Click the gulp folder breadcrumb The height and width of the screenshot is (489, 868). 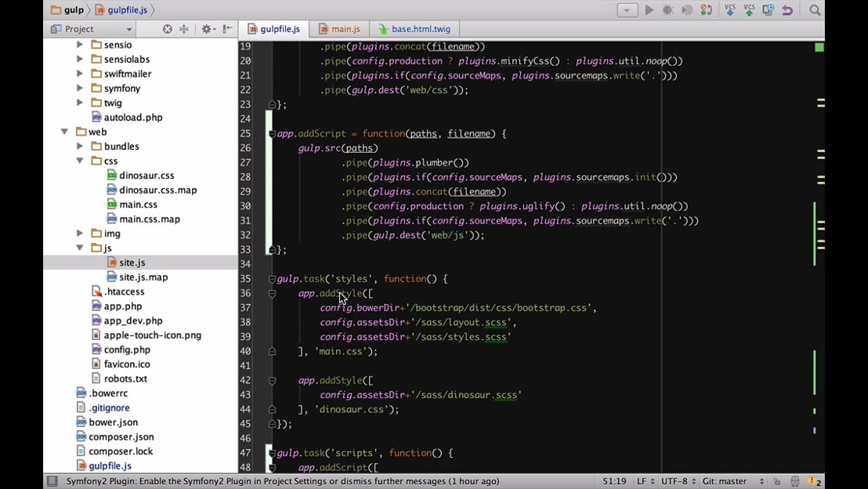click(67, 10)
